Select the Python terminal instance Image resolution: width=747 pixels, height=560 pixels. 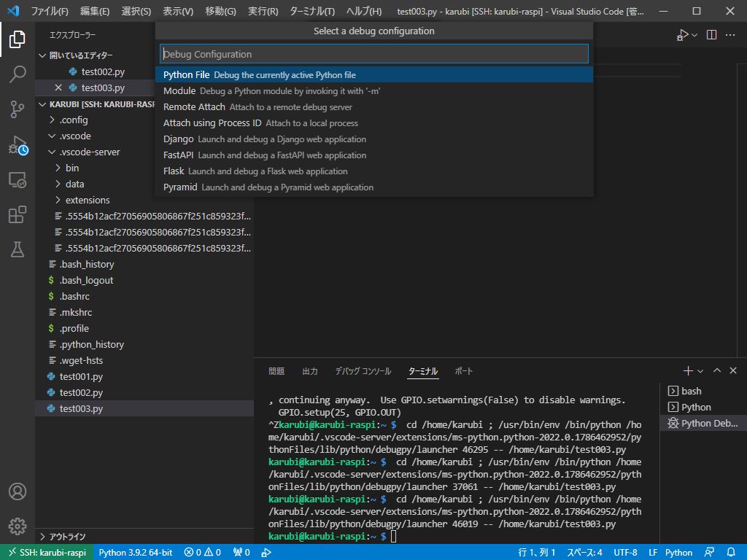click(x=703, y=407)
